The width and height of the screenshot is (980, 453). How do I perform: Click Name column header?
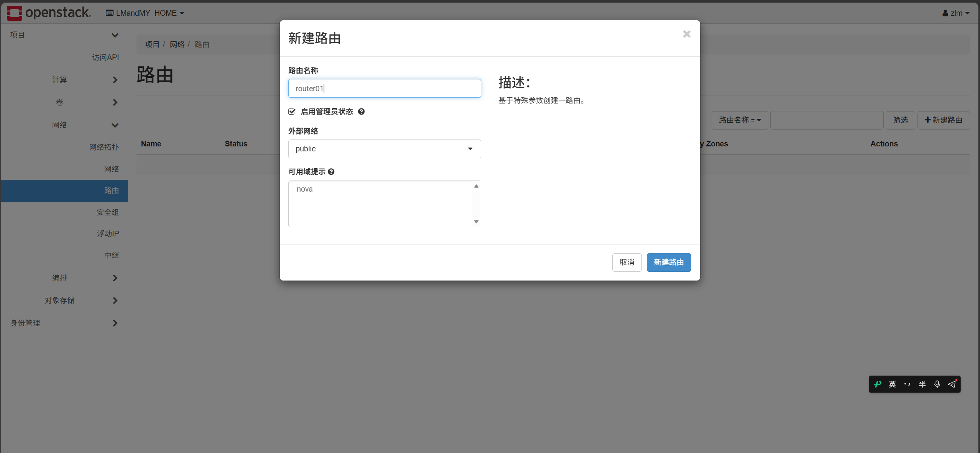pos(151,144)
